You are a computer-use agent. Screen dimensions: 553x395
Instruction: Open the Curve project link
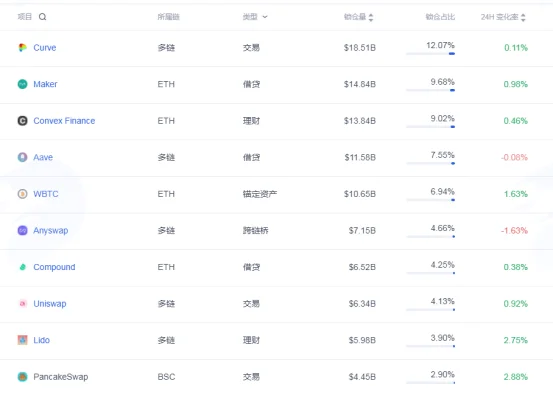coord(45,48)
